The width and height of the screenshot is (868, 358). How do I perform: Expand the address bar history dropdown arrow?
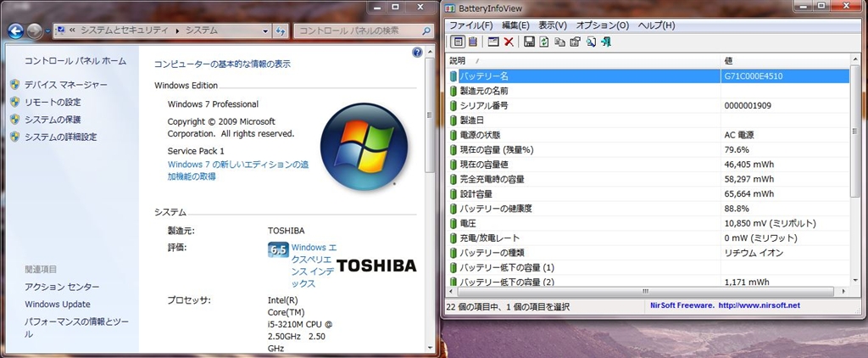265,31
